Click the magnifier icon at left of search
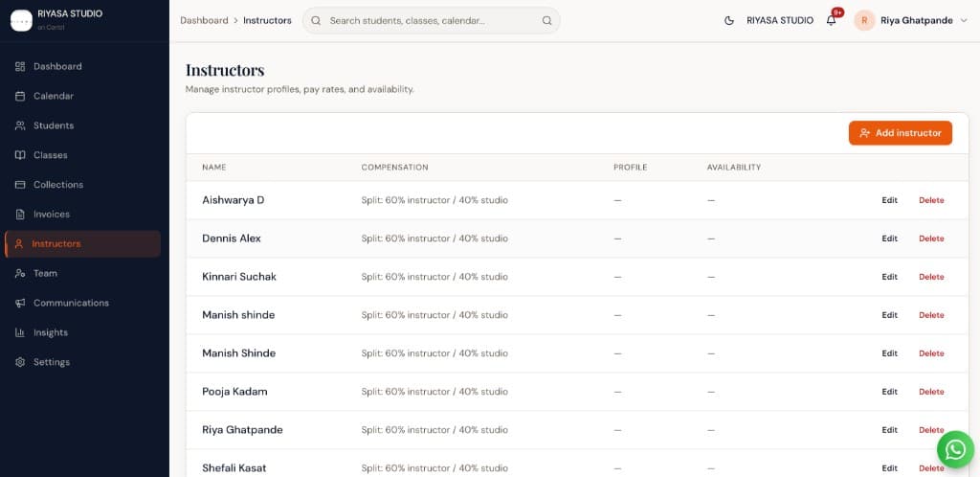980x477 pixels. 316,21
